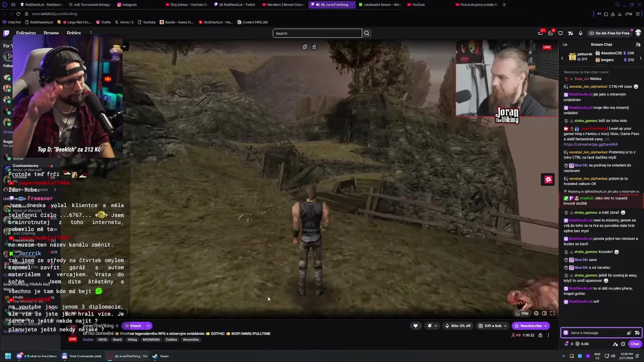Click the Resubscribe button
644x362 pixels.
(x=531, y=326)
